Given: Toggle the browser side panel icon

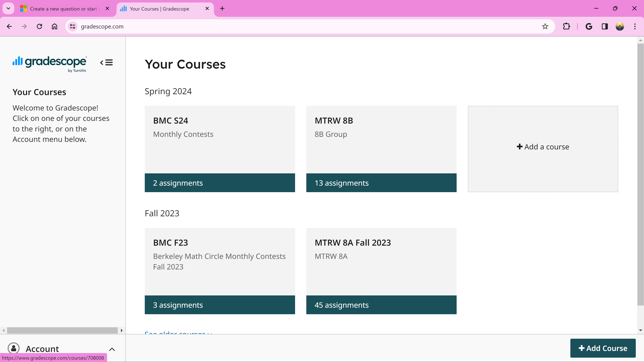Looking at the screenshot, I should point(605,26).
